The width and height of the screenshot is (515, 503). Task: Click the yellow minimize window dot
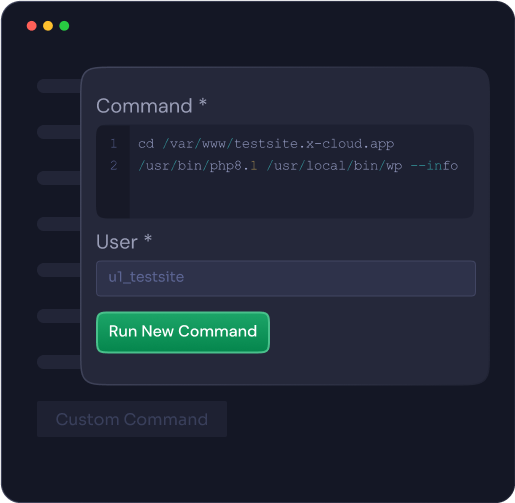click(x=48, y=26)
